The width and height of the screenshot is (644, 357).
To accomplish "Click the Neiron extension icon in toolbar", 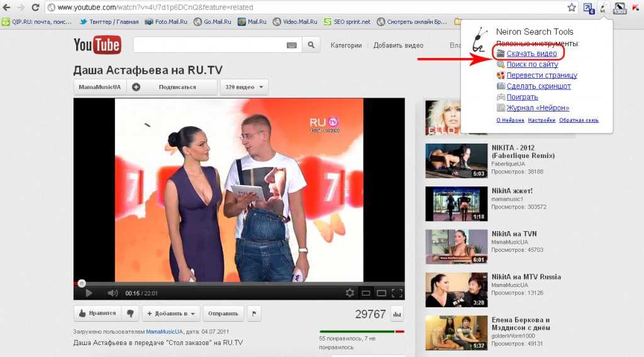I will click(603, 8).
